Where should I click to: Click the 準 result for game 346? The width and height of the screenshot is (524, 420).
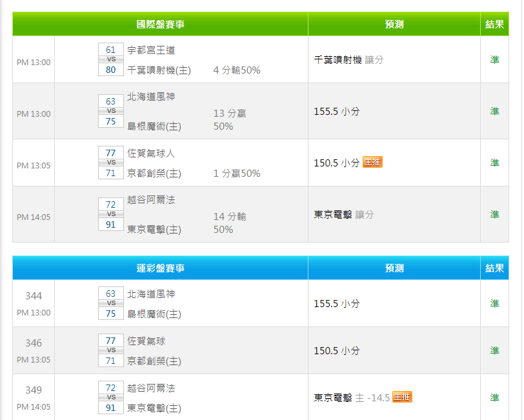494,350
